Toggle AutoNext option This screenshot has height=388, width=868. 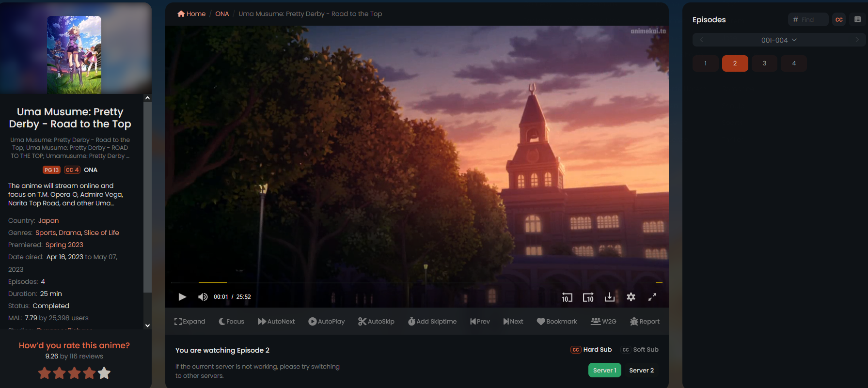(x=276, y=322)
